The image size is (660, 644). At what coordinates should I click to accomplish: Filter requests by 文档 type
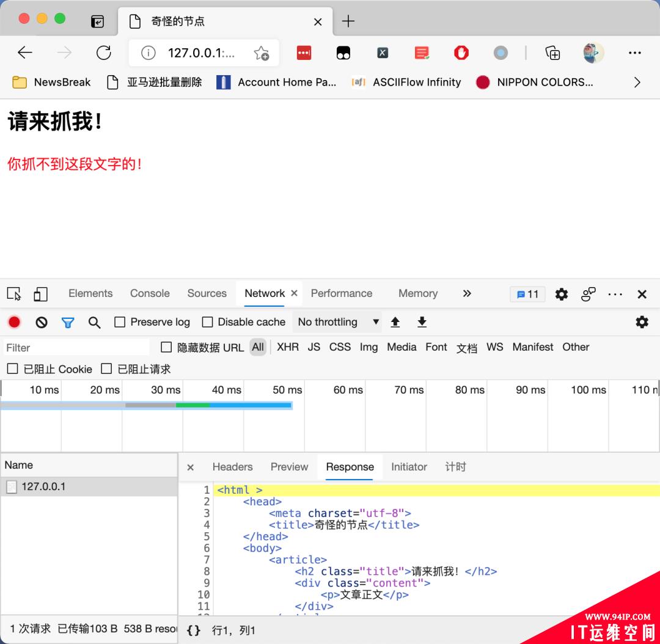pos(466,348)
